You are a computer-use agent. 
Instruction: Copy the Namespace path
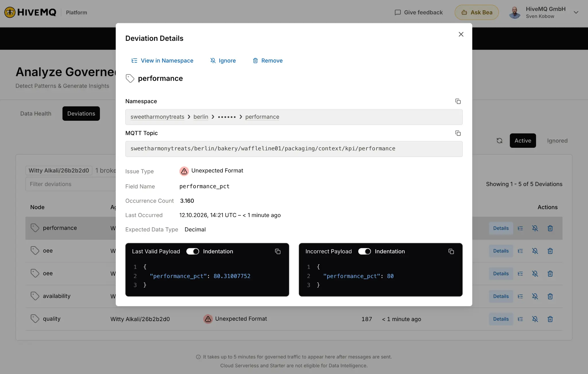[x=458, y=101]
